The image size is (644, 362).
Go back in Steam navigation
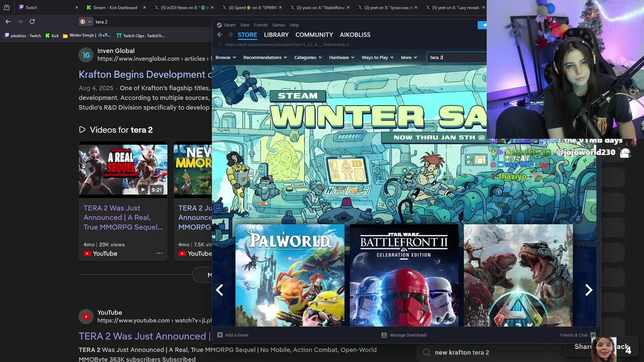click(x=220, y=35)
